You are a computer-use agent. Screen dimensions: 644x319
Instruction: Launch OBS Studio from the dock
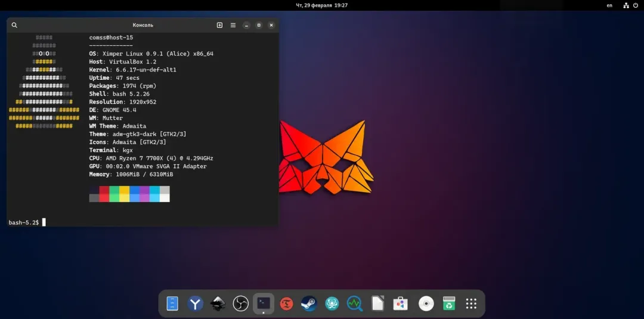point(241,304)
